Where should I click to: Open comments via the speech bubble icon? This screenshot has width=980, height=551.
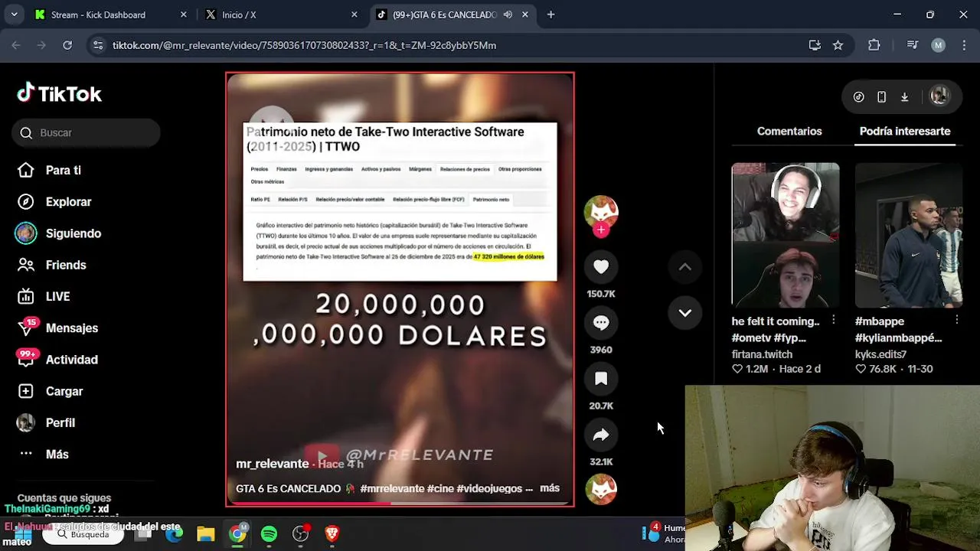pyautogui.click(x=601, y=323)
